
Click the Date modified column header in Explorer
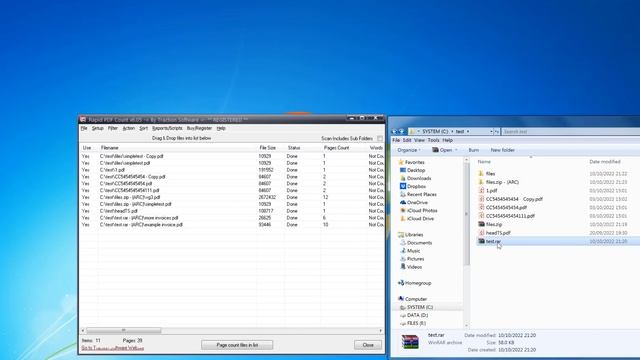pos(605,162)
